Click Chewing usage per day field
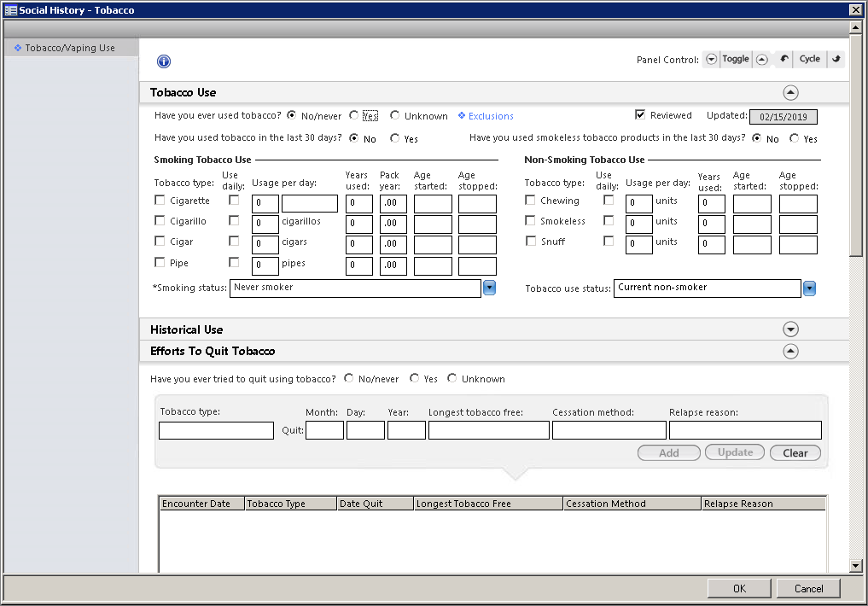The image size is (868, 606). [638, 204]
